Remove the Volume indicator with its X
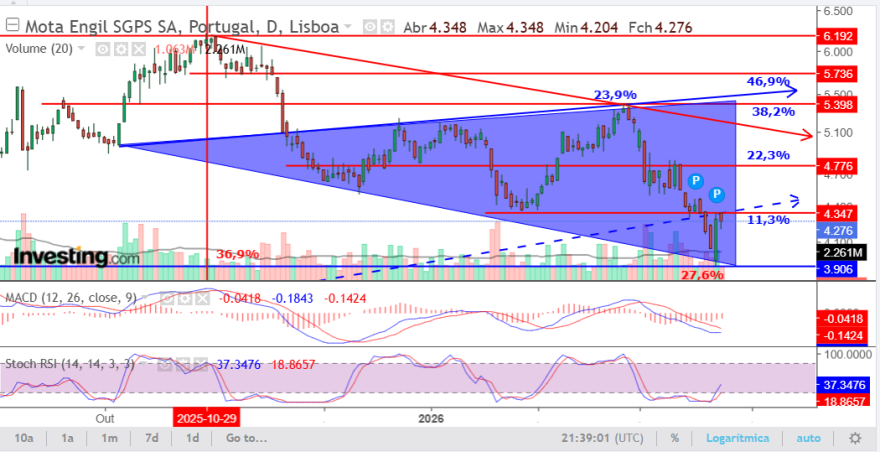 click(138, 49)
